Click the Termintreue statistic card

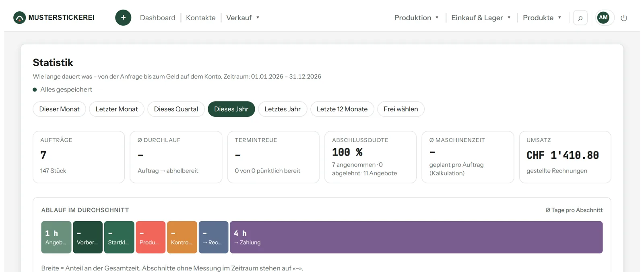pos(273,157)
